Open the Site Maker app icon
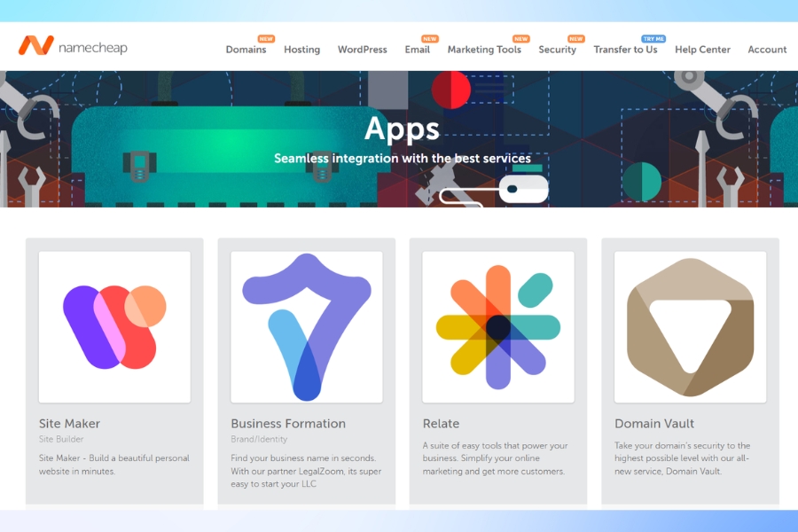Screen dimensions: 798x532 114,327
